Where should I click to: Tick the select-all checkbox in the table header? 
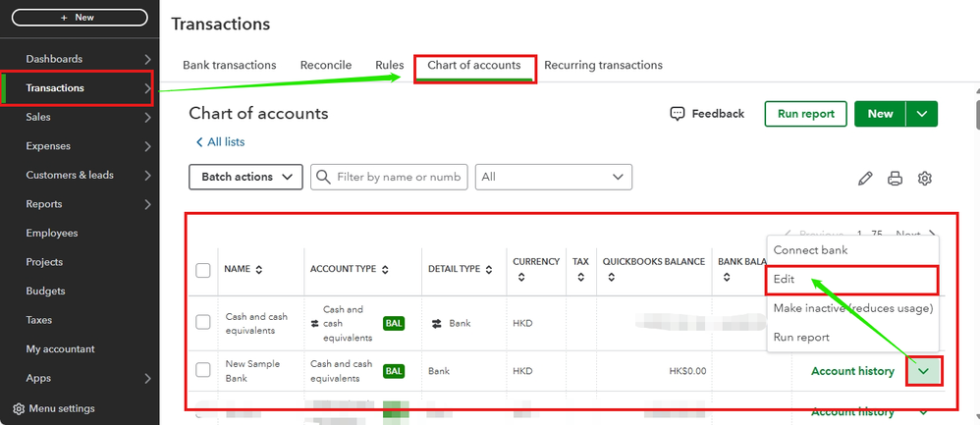[x=202, y=271]
